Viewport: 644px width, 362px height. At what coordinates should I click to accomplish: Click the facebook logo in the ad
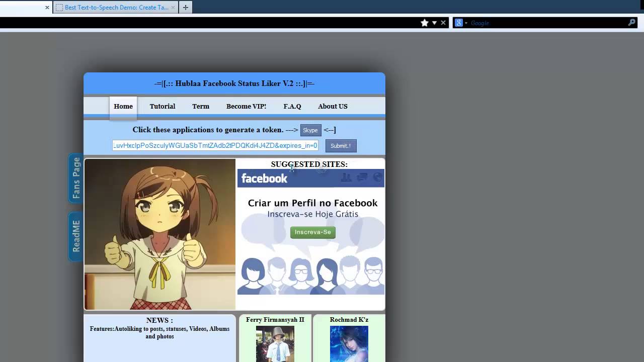click(264, 178)
